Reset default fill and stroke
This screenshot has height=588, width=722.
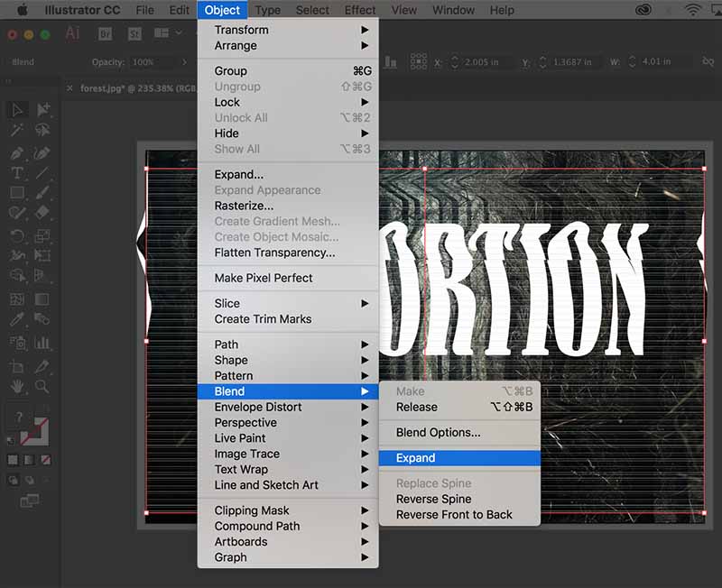[x=10, y=442]
